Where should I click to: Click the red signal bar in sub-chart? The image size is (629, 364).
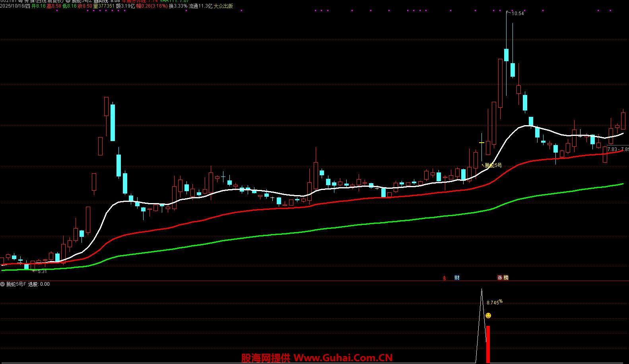pyautogui.click(x=488, y=344)
